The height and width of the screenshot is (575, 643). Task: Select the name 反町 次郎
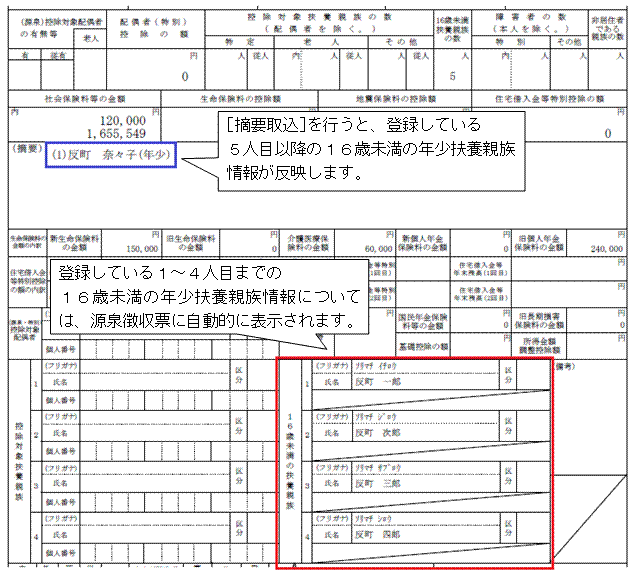[x=378, y=433]
